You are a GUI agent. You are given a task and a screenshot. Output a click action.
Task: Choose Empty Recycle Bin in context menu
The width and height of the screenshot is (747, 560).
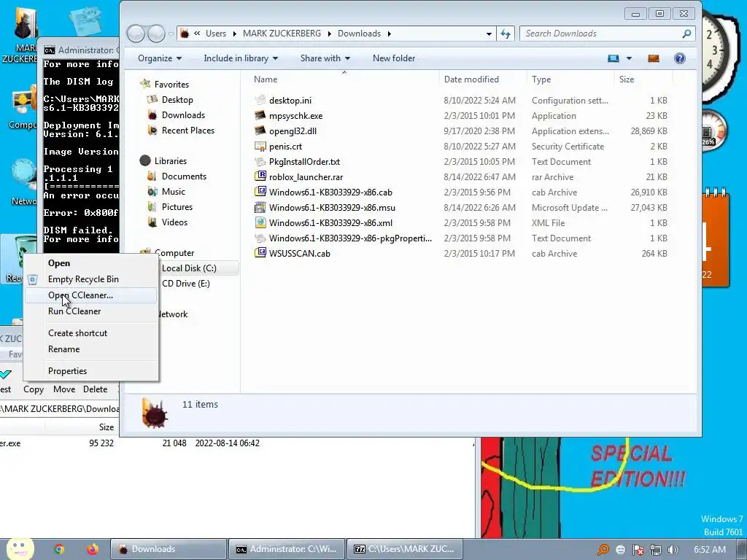pyautogui.click(x=91, y=279)
